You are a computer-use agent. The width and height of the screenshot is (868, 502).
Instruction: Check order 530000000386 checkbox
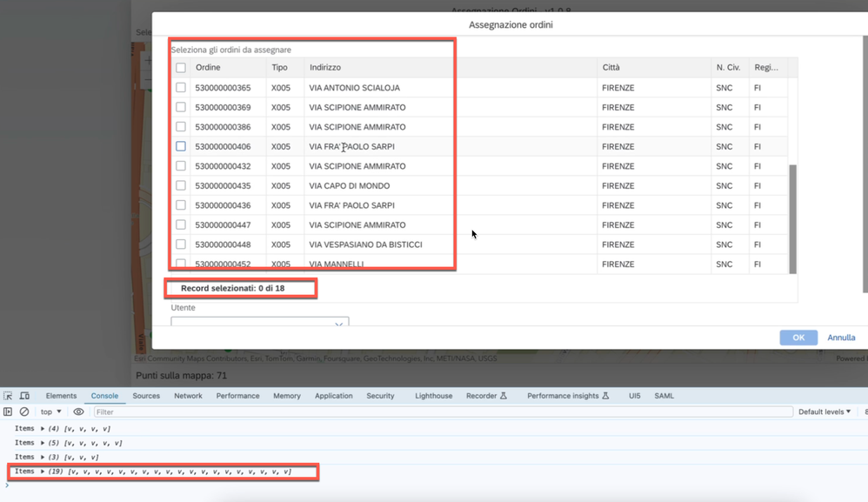coord(180,127)
